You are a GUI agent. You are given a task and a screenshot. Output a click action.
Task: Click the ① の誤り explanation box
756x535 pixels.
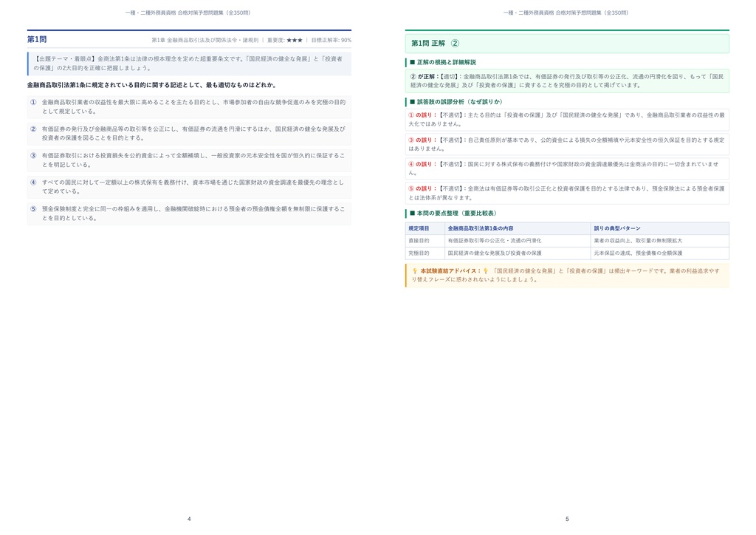pyautogui.click(x=567, y=120)
